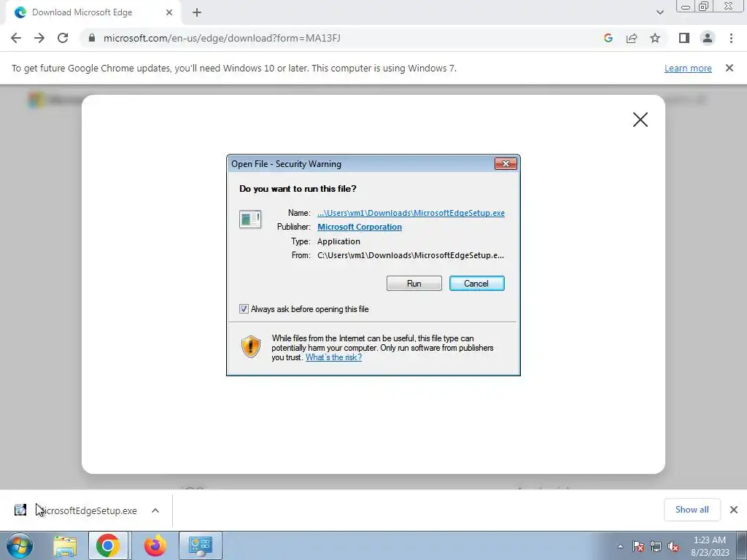Open the Chrome side panel
Image resolution: width=747 pixels, height=560 pixels.
tap(684, 38)
